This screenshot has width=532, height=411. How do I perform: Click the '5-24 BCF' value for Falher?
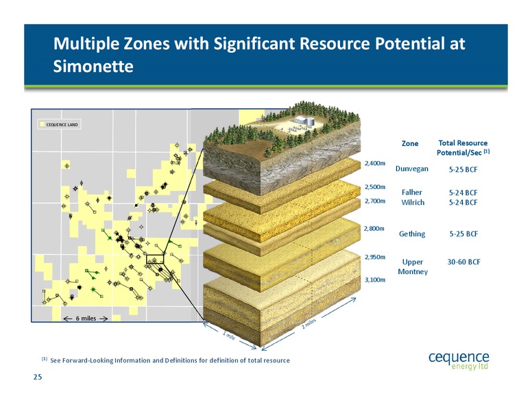point(463,192)
